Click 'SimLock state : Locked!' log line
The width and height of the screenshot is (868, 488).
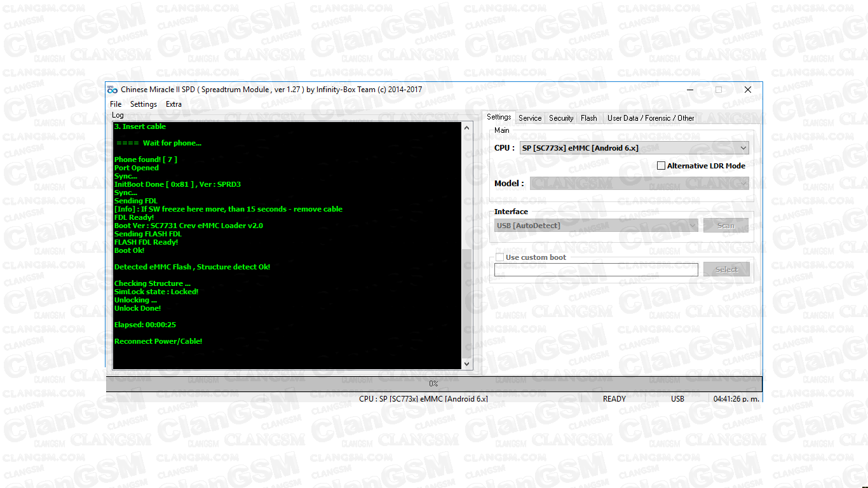point(156,292)
